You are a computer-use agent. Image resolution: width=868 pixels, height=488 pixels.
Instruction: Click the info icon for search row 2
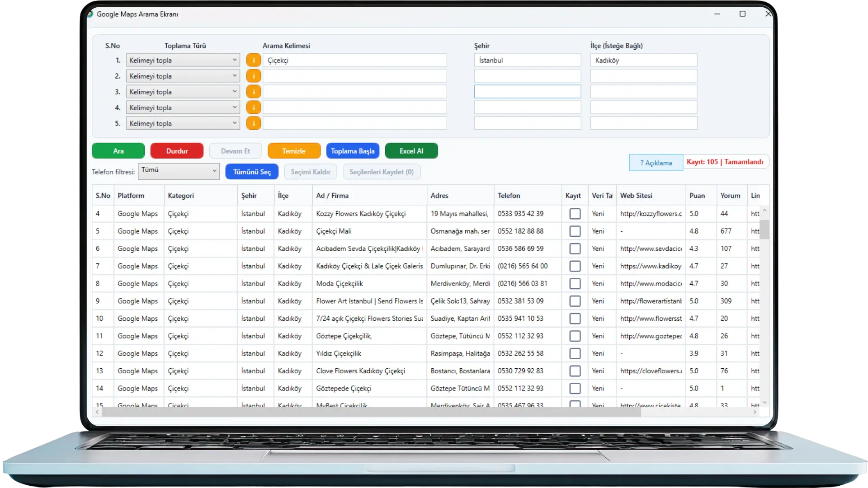coord(254,76)
